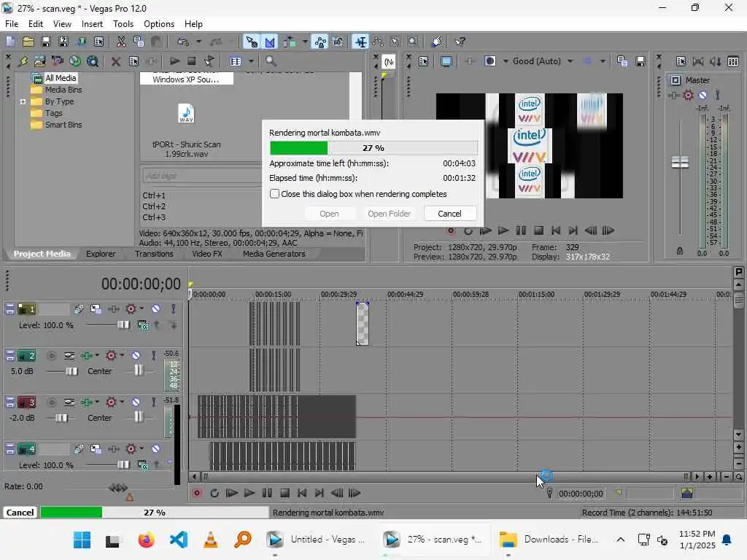Click the Open button in render dialog
747x560 pixels.
pyautogui.click(x=329, y=214)
